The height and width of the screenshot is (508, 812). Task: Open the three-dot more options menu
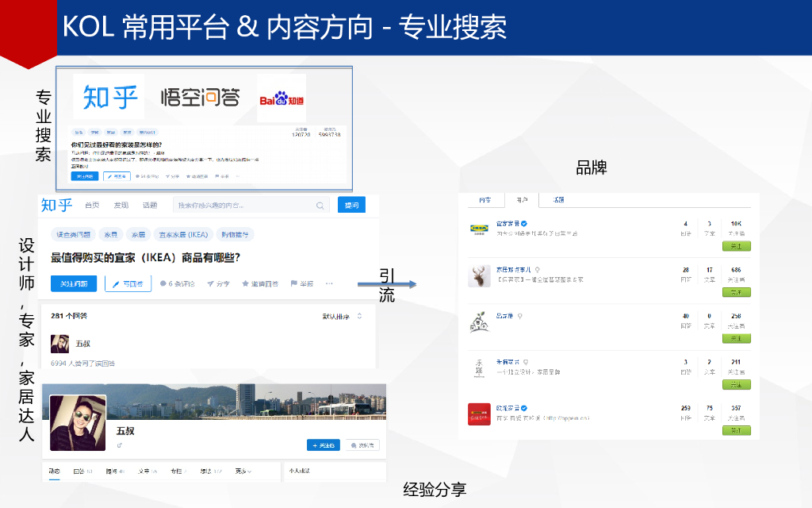point(329,283)
